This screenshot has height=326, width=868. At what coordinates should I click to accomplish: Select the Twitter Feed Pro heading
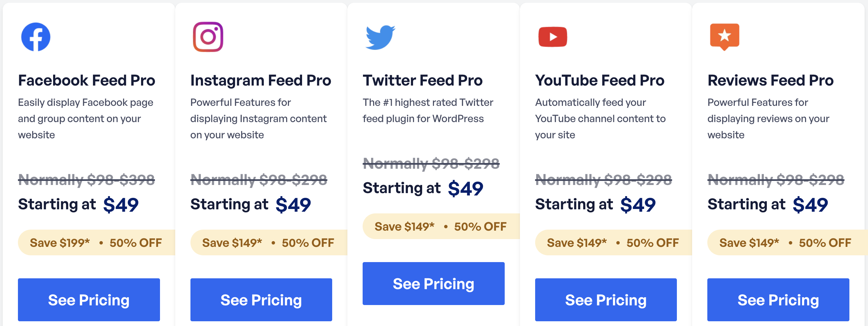point(423,80)
